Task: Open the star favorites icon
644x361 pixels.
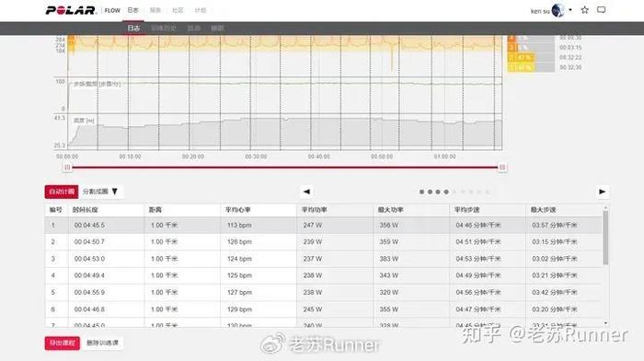Action: click(585, 10)
